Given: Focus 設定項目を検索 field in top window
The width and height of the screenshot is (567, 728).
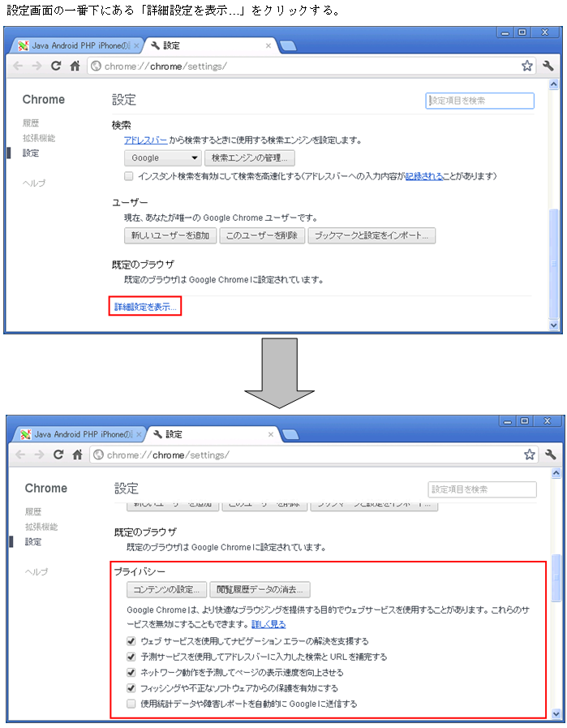Looking at the screenshot, I should pos(479,101).
